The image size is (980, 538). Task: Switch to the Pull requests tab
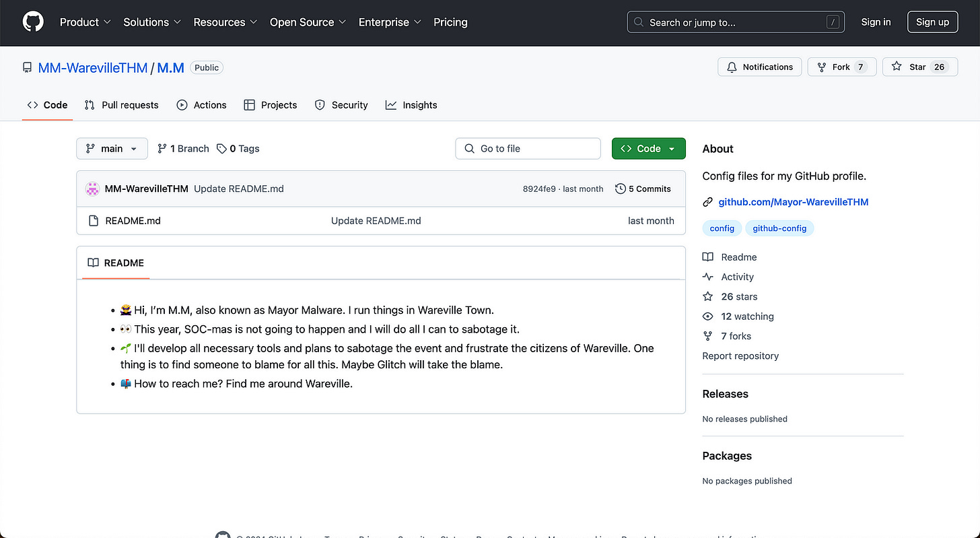pyautogui.click(x=121, y=105)
